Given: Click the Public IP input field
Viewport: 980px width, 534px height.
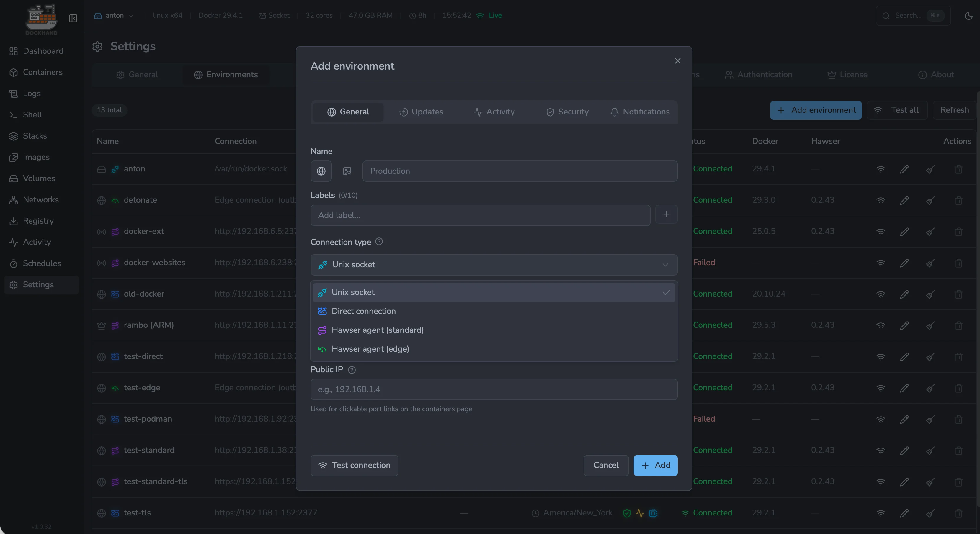Looking at the screenshot, I should click(x=494, y=389).
